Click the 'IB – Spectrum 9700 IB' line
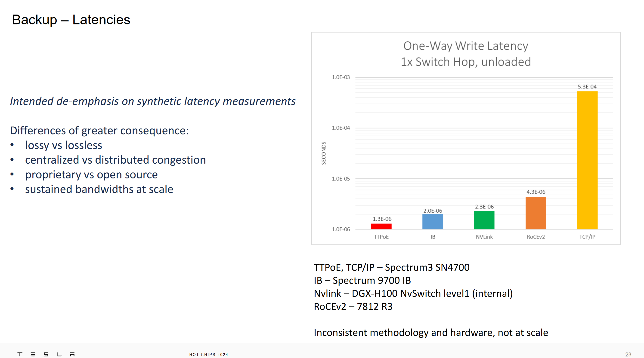The height and width of the screenshot is (358, 644). [362, 281]
